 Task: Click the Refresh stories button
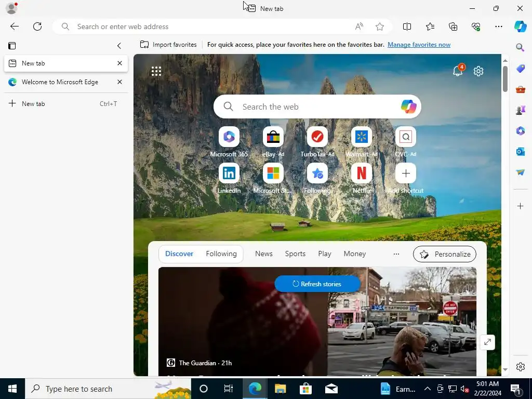317,284
